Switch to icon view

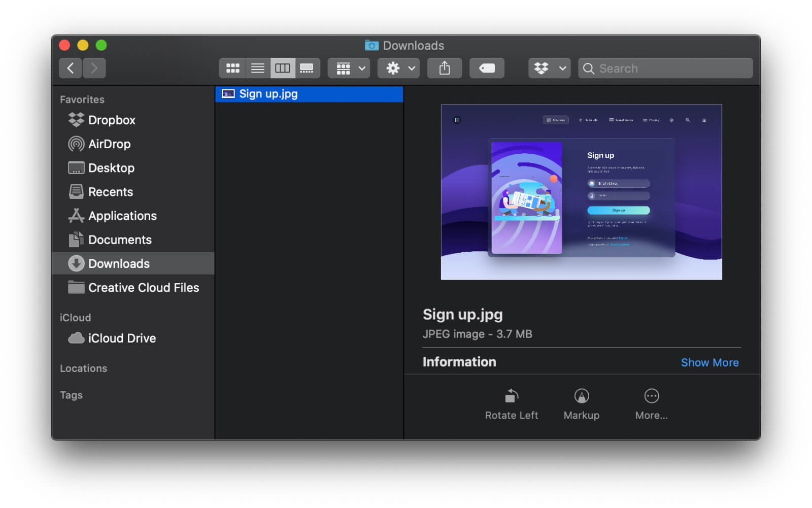tap(233, 68)
